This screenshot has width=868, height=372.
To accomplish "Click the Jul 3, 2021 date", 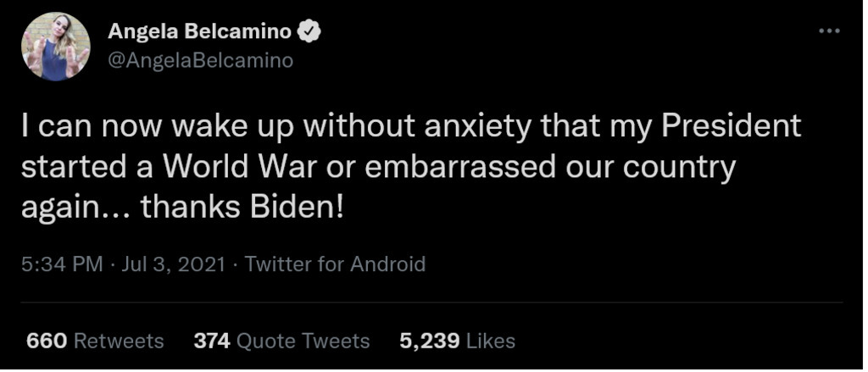I will pos(174,264).
